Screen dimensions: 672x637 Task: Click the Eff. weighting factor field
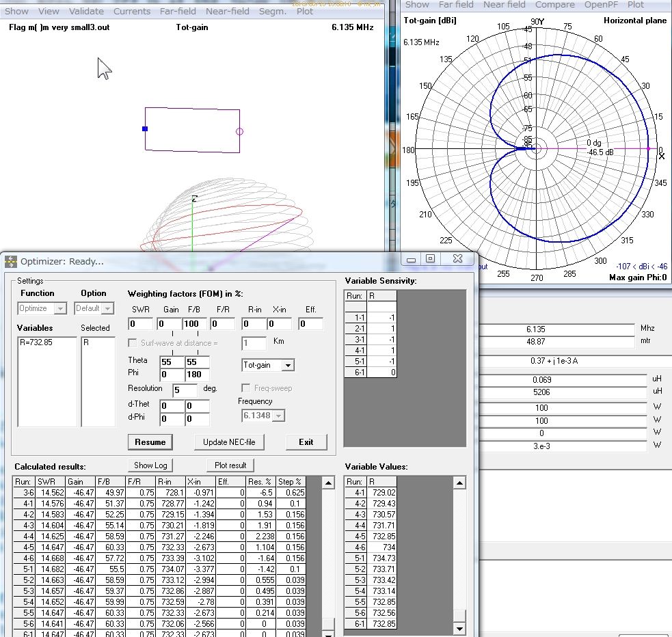coord(311,324)
